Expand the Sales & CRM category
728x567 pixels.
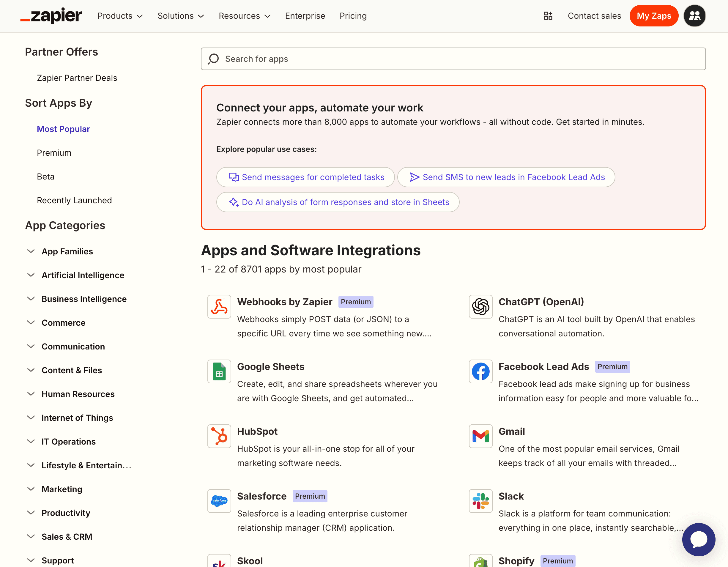pyautogui.click(x=31, y=537)
